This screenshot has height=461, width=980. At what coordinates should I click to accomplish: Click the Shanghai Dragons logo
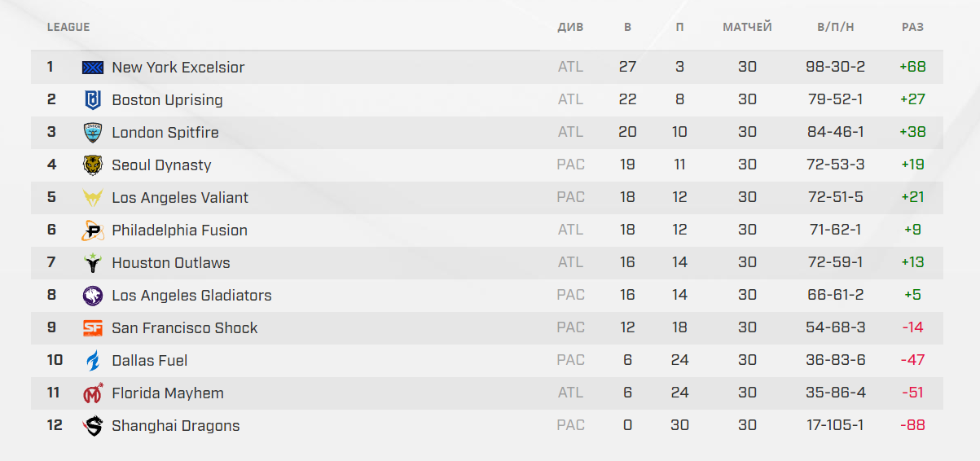(x=93, y=426)
